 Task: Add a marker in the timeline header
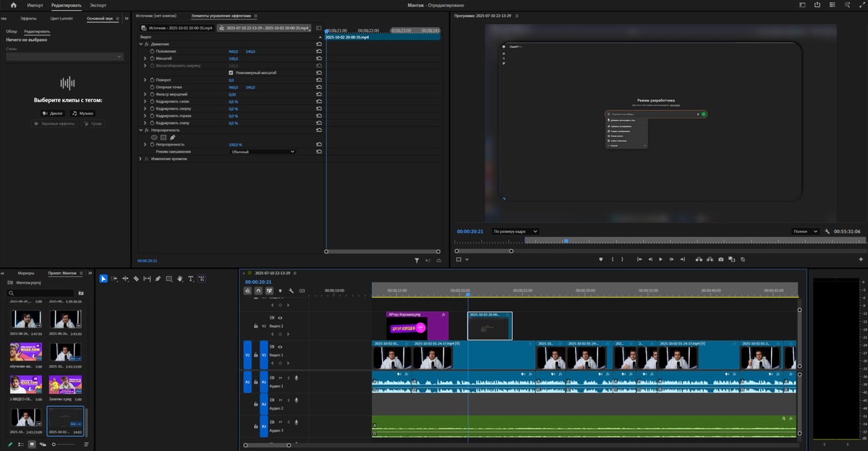point(280,290)
